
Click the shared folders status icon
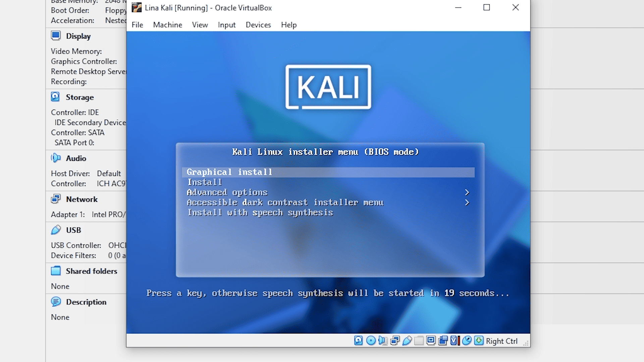419,341
